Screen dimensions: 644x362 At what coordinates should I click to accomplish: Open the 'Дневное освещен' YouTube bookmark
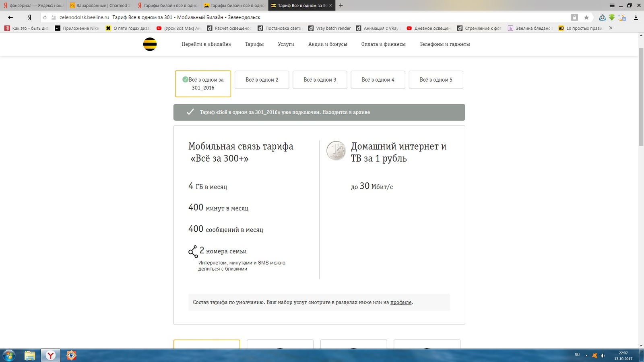tap(429, 28)
